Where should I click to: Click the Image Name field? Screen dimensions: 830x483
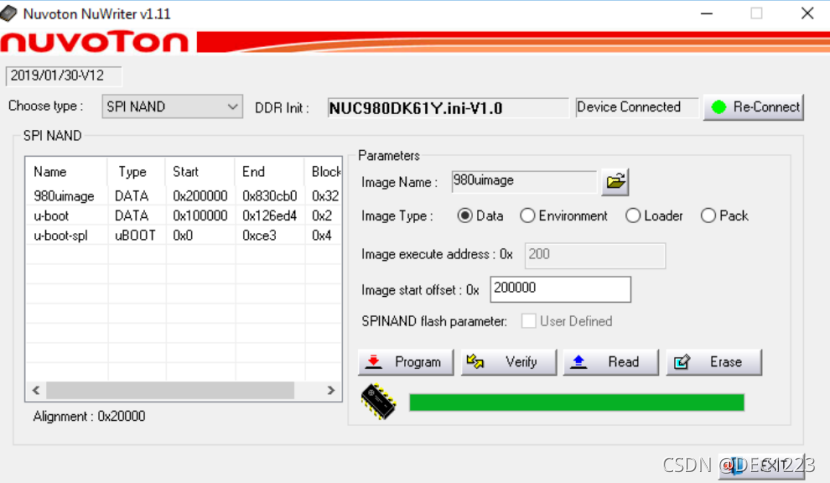point(524,182)
